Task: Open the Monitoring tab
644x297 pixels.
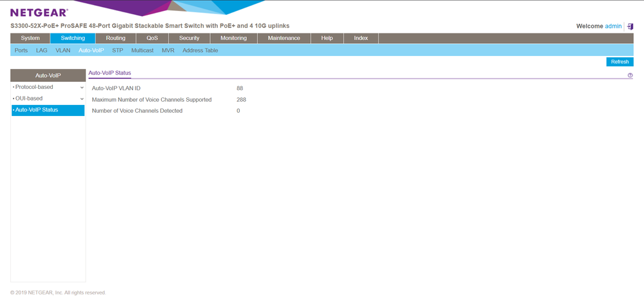Action: (x=234, y=38)
